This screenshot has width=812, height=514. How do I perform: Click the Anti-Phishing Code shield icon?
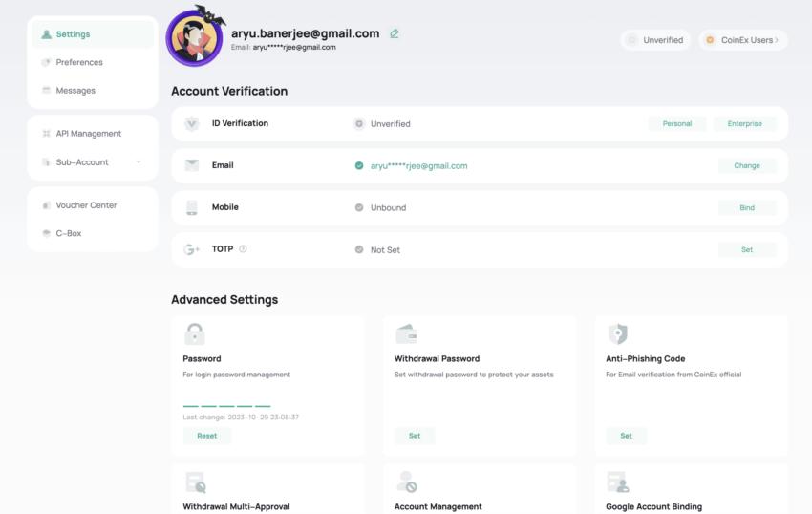[618, 334]
